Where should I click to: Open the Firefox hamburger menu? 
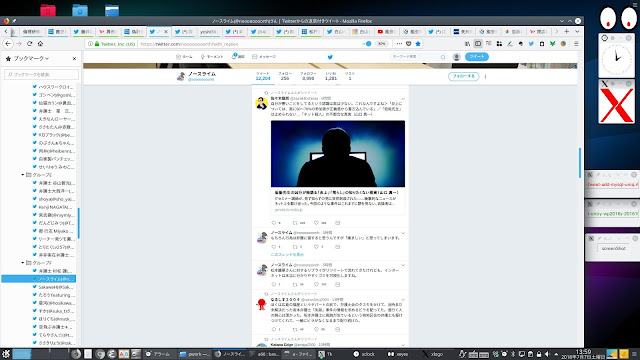576,44
